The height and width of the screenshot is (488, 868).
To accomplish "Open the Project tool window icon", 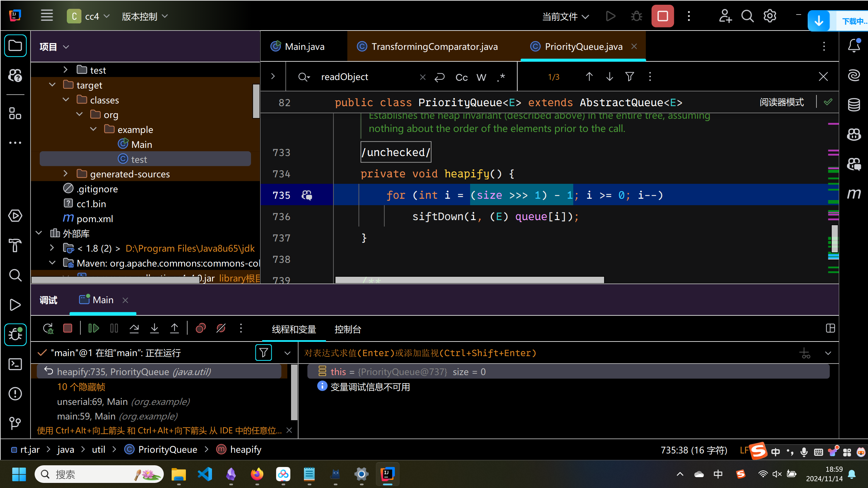I will (15, 46).
